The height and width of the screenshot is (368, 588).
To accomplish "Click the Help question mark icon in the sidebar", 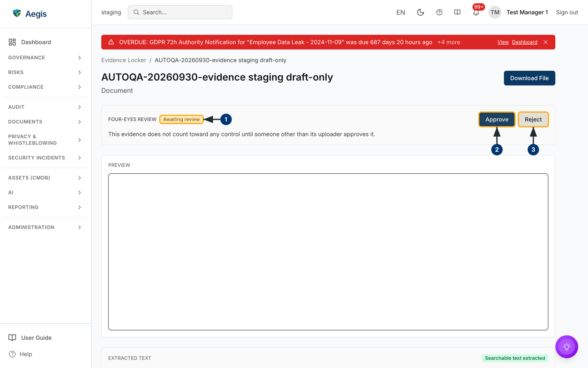I will (12, 354).
